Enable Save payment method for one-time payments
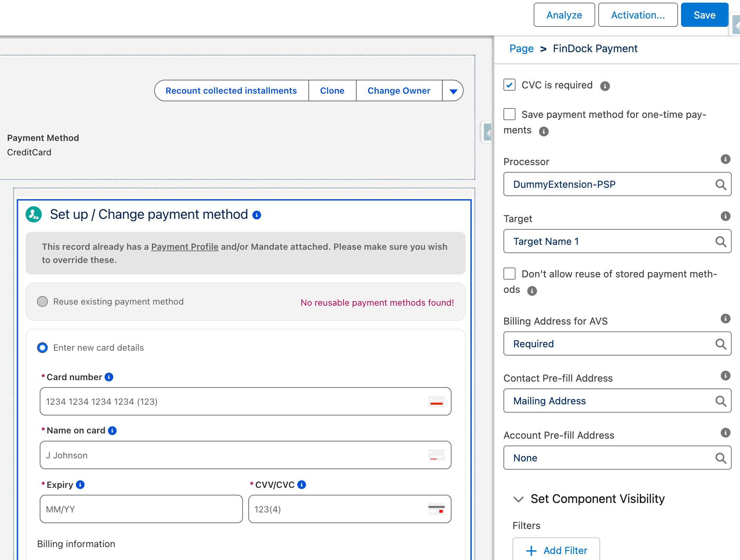 click(509, 114)
